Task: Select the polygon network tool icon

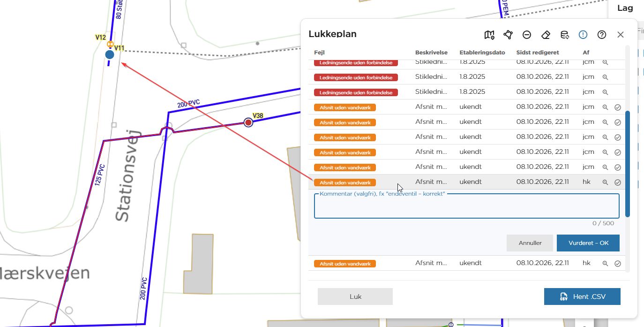Action: [x=508, y=35]
